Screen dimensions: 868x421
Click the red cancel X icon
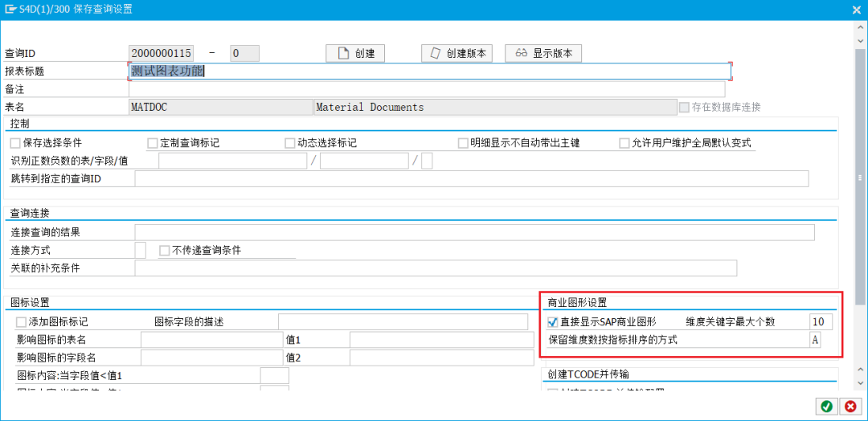[850, 407]
